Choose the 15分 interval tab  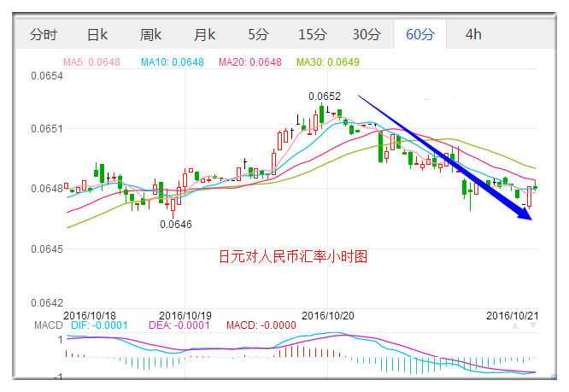[x=312, y=35]
